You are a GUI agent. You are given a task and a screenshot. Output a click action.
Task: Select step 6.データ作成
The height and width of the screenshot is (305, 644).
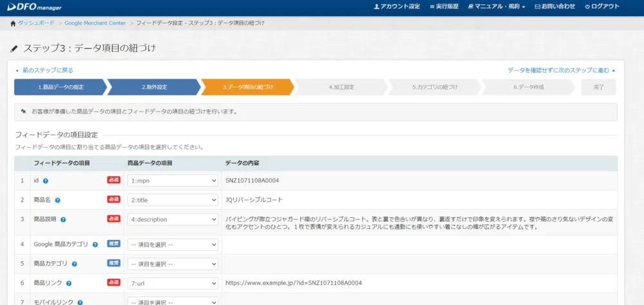529,87
